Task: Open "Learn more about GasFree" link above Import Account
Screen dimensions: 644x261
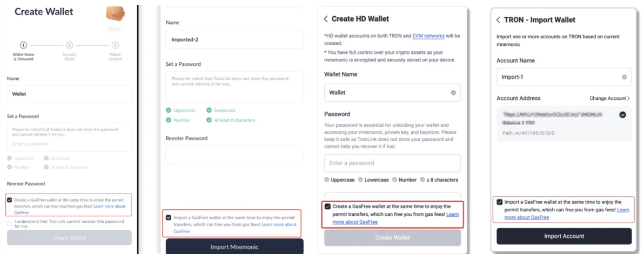Action: (x=527, y=217)
